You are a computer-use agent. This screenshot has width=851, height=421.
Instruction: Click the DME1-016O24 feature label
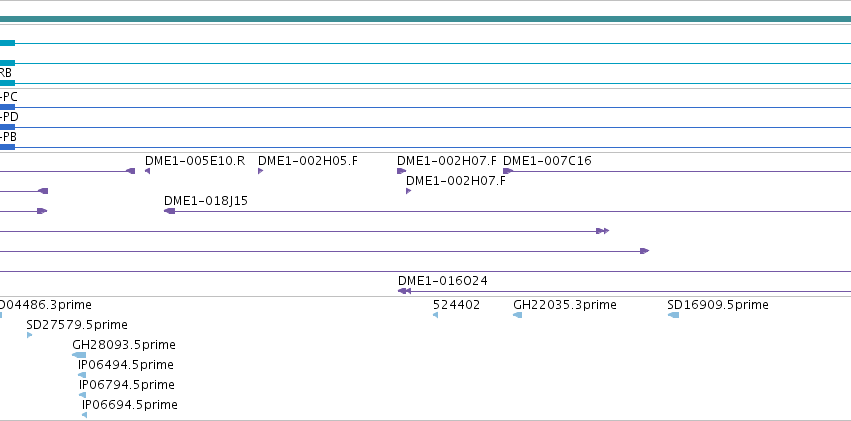(443, 280)
